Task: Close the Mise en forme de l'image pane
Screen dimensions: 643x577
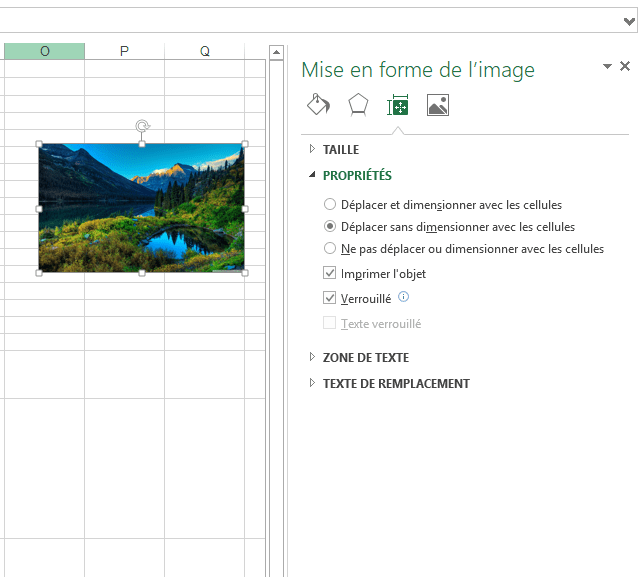Action: pyautogui.click(x=625, y=67)
